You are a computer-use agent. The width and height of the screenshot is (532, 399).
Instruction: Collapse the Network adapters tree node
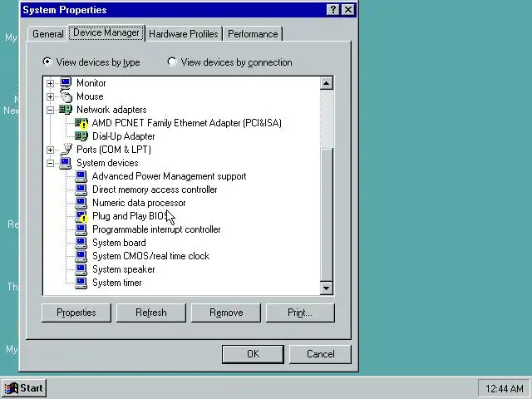[x=50, y=110]
